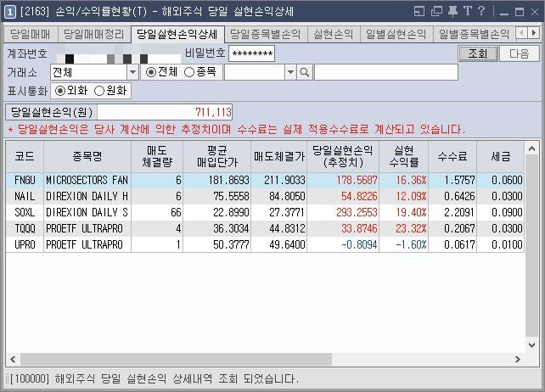This screenshot has height=392, width=545.
Task: Click the 비밀번호 password field
Action: tap(251, 53)
